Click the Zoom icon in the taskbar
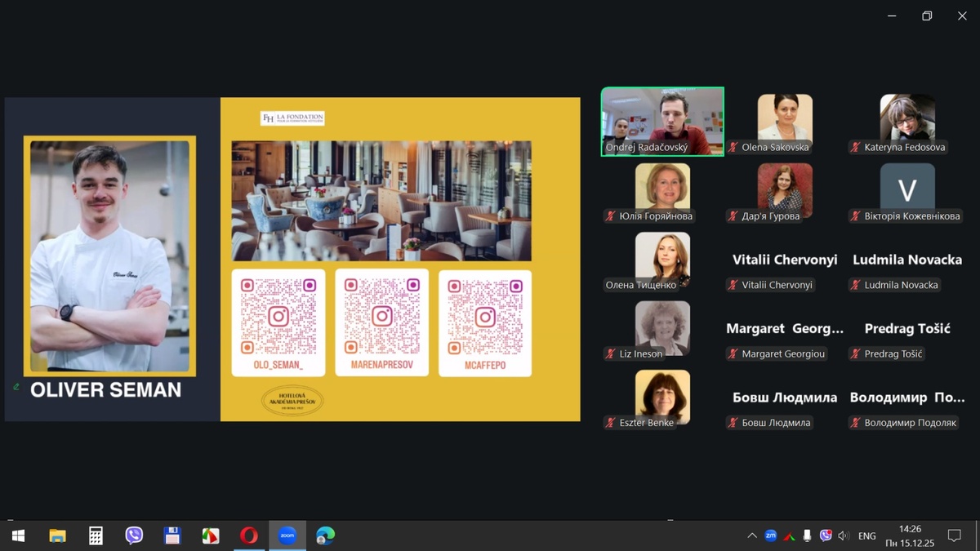980x551 pixels. click(x=287, y=535)
